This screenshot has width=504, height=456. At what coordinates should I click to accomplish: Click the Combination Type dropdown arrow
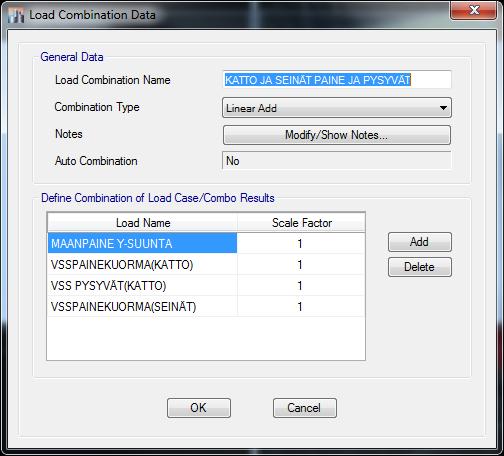(443, 108)
